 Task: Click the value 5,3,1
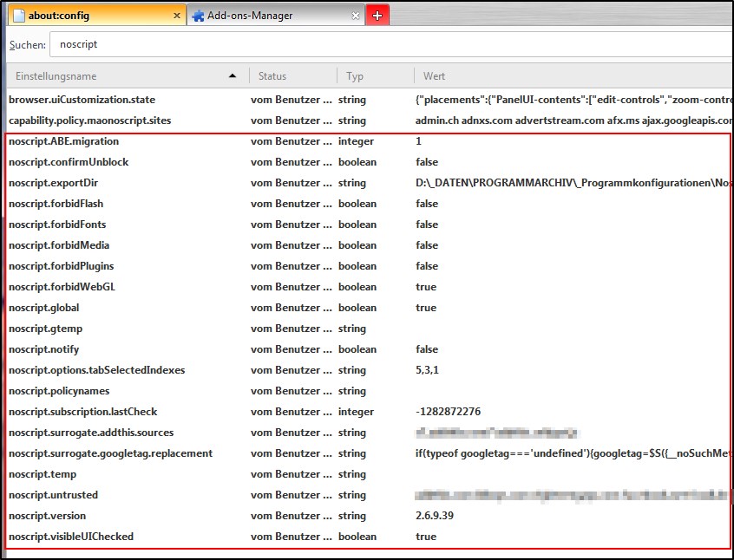click(x=427, y=370)
